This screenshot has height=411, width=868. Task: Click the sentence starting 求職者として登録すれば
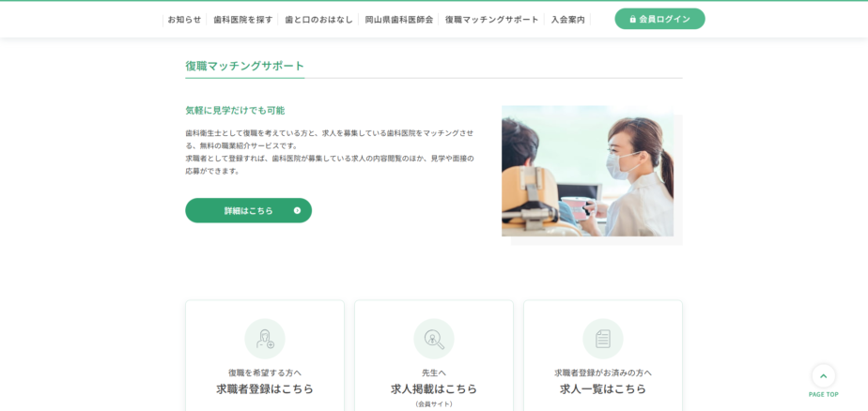click(x=330, y=165)
